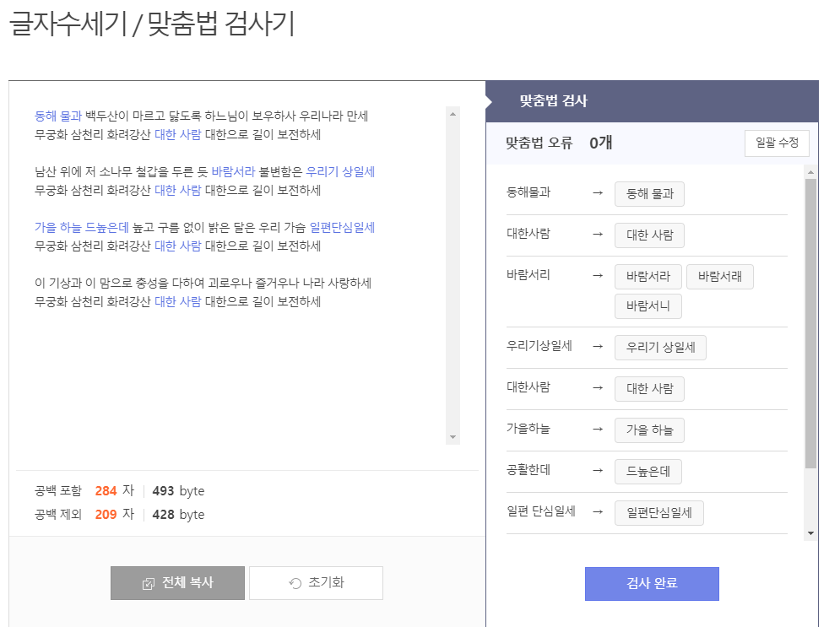The image size is (840, 627).
Task: Reset the text with 초기화
Action: coord(316,583)
